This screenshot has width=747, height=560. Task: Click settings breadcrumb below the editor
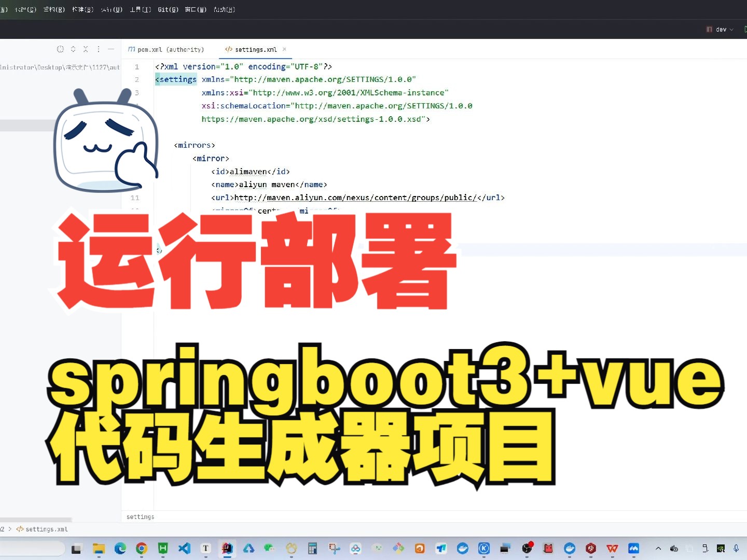pos(140,517)
